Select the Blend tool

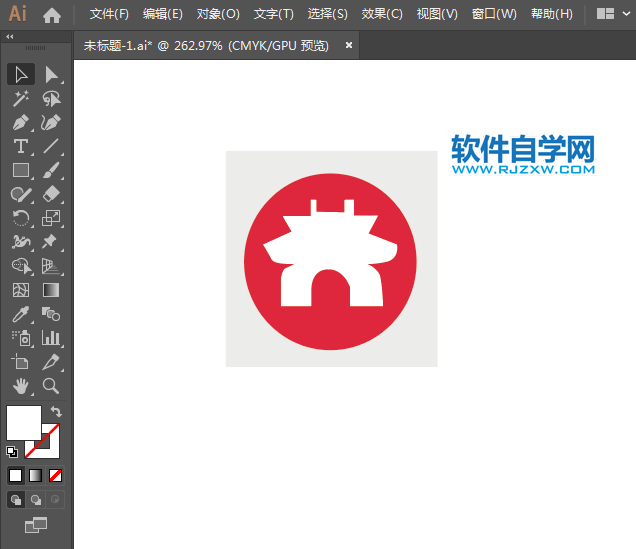coord(51,314)
